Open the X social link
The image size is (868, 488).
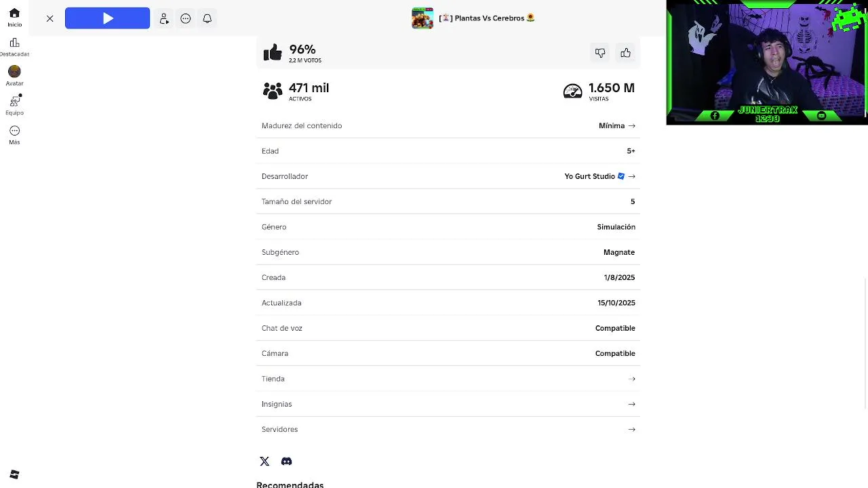pos(264,462)
